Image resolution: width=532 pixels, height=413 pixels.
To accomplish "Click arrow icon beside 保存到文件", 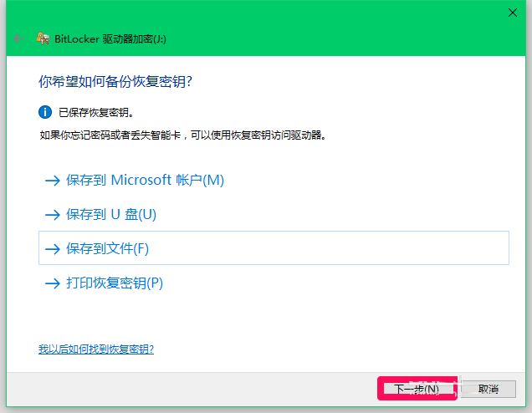I will click(x=52, y=249).
